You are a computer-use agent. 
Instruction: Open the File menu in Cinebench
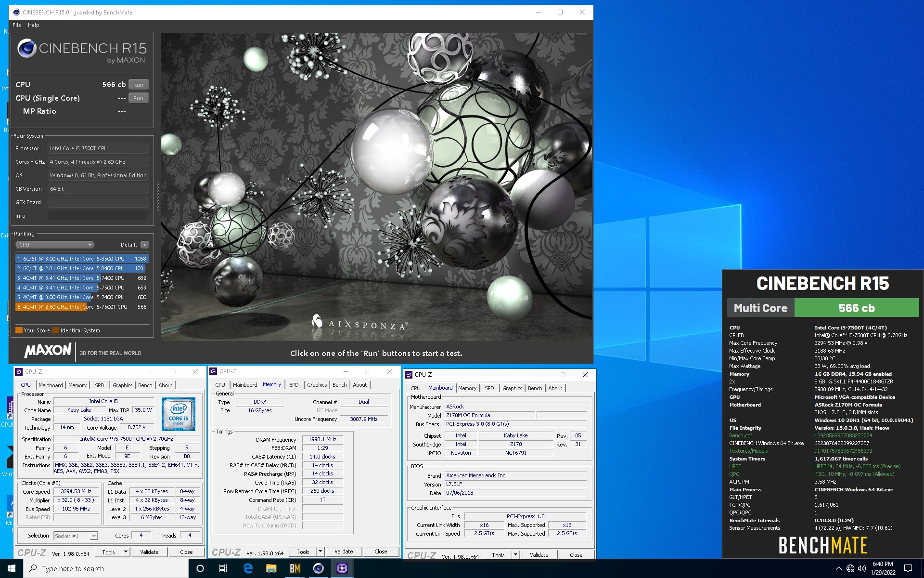click(17, 25)
